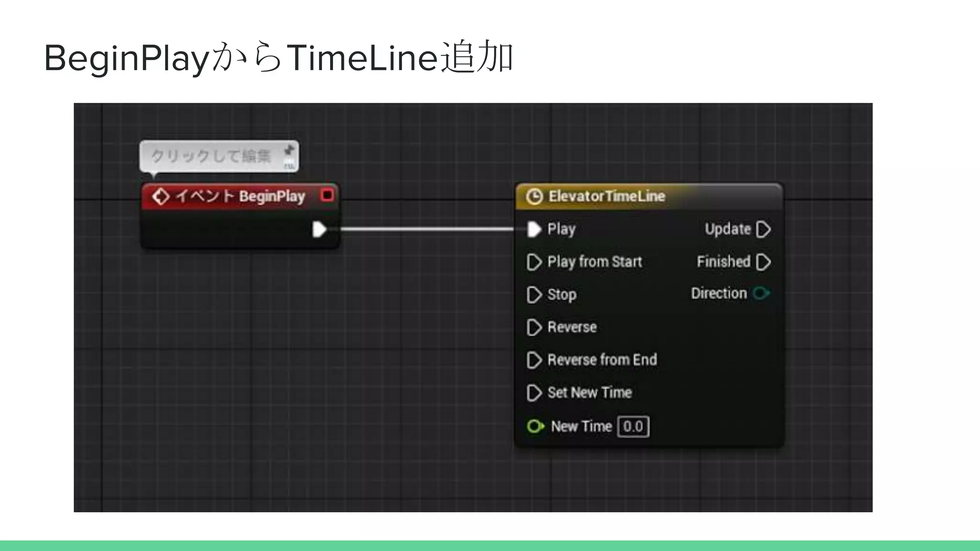Click the 'Stop' label

pyautogui.click(x=562, y=295)
